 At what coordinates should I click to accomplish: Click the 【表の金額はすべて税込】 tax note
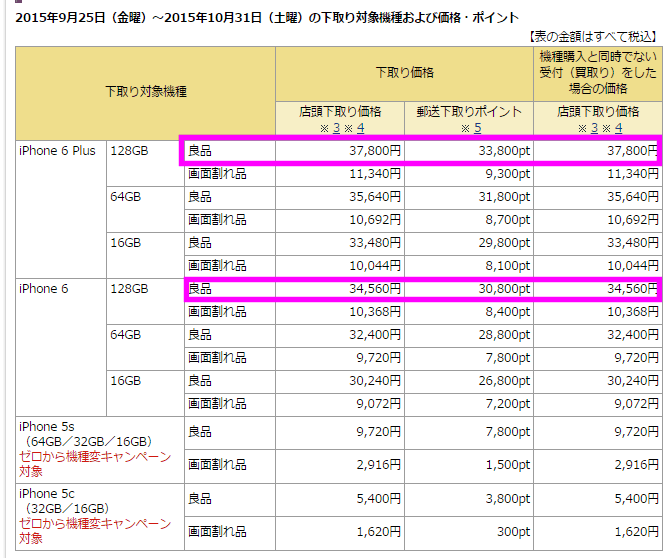594,36
